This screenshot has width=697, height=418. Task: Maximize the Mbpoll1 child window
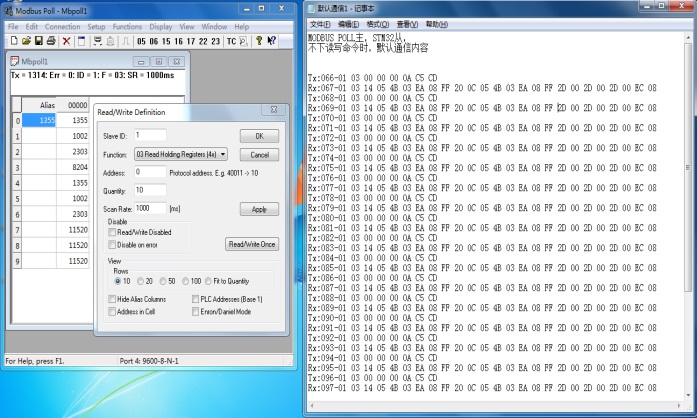click(159, 61)
